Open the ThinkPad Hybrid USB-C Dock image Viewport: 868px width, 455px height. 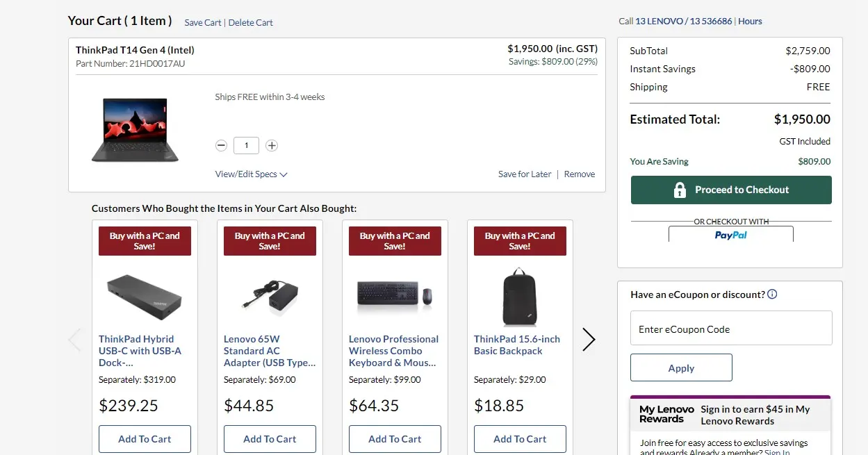tap(145, 296)
